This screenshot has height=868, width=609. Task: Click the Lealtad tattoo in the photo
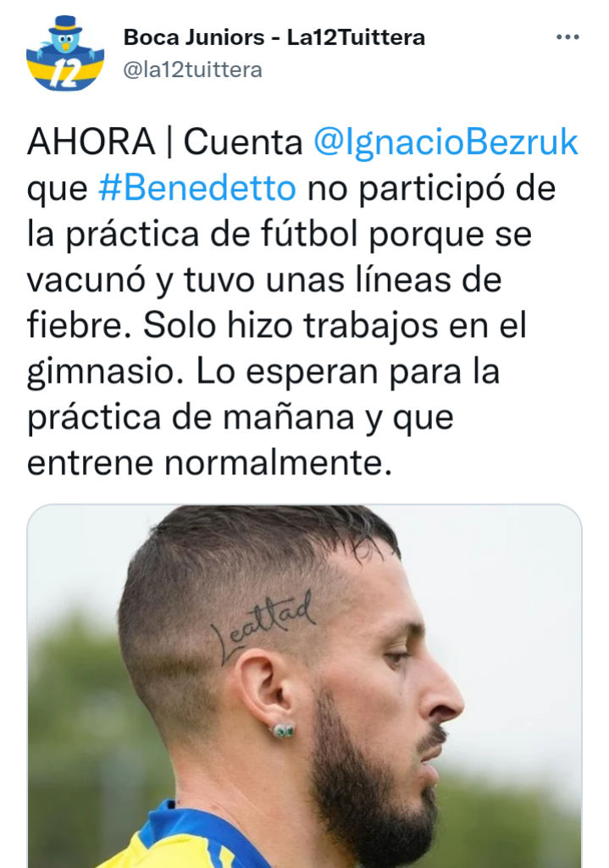tap(263, 629)
